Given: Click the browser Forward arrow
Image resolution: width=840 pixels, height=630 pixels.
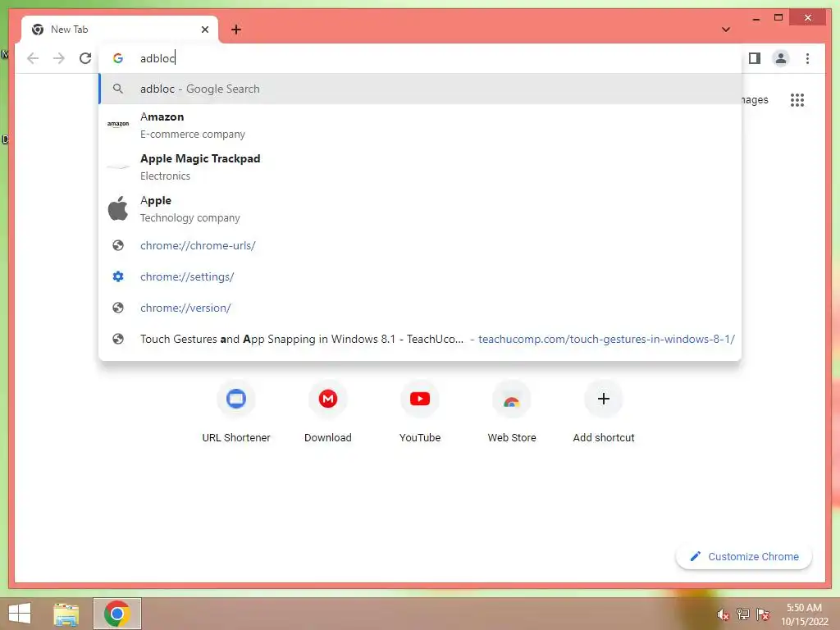Looking at the screenshot, I should pyautogui.click(x=59, y=58).
